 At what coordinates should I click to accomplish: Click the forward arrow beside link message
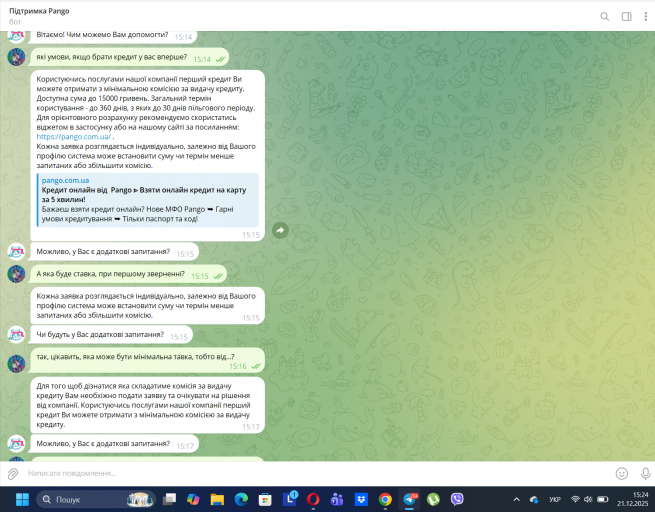tap(280, 230)
